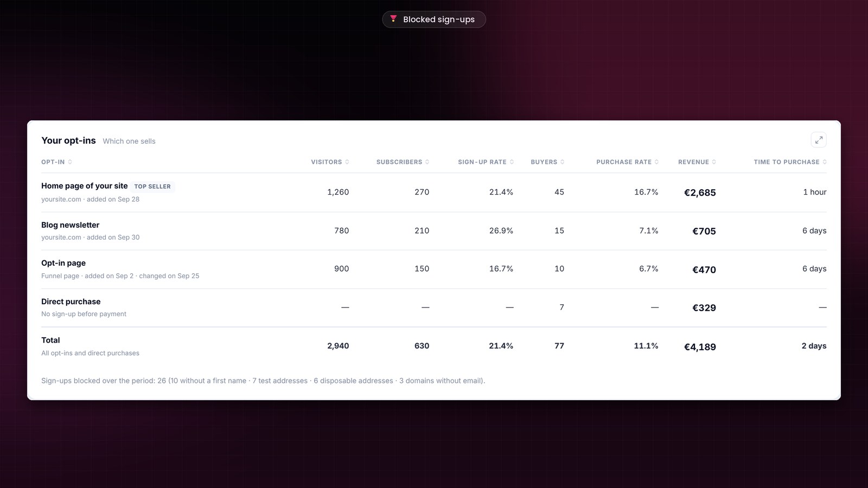The height and width of the screenshot is (488, 868).
Task: Select the Total row title
Action: (x=50, y=340)
